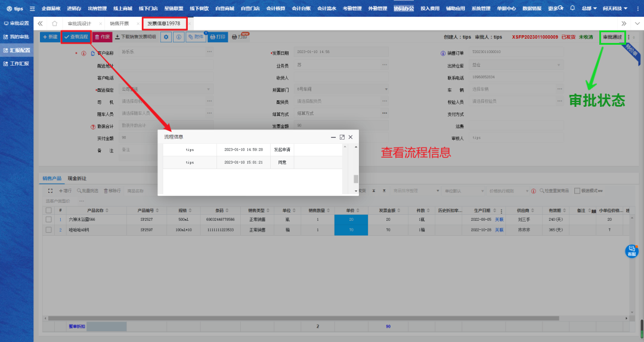Toggle the select-all checkbox in table header

pos(48,210)
